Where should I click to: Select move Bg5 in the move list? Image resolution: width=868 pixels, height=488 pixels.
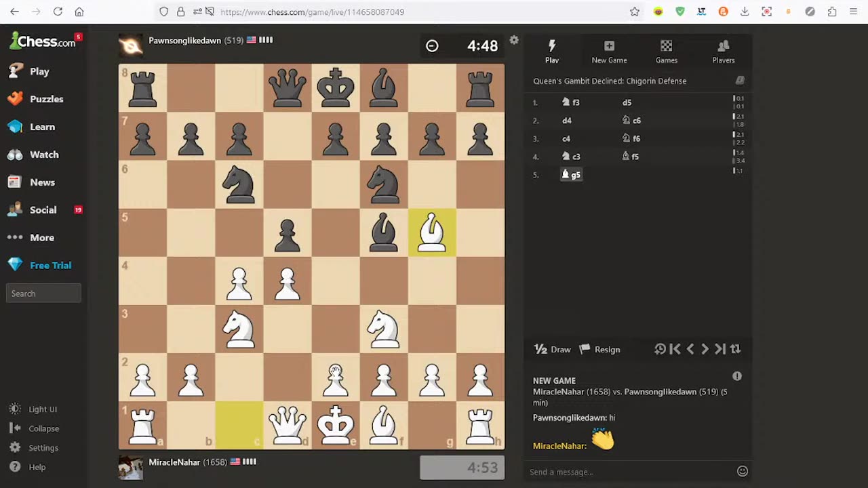click(x=571, y=175)
